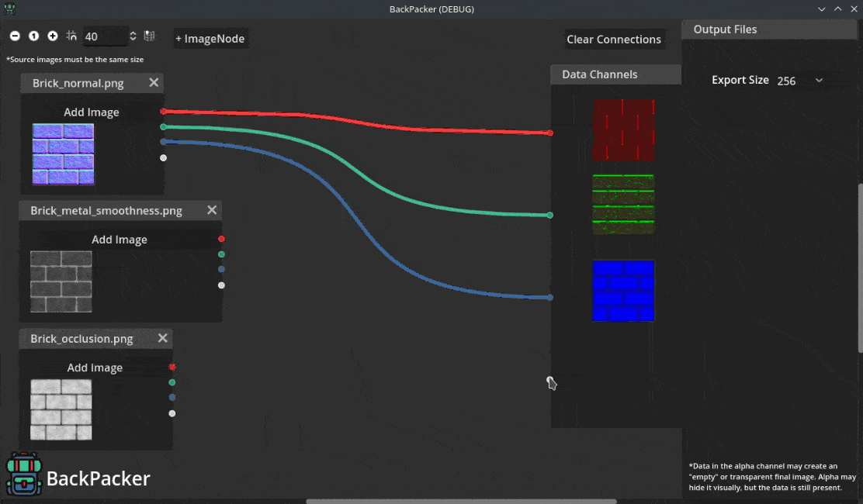The height and width of the screenshot is (504, 863).
Task: Click the snap distance field showing 40
Action: [105, 36]
